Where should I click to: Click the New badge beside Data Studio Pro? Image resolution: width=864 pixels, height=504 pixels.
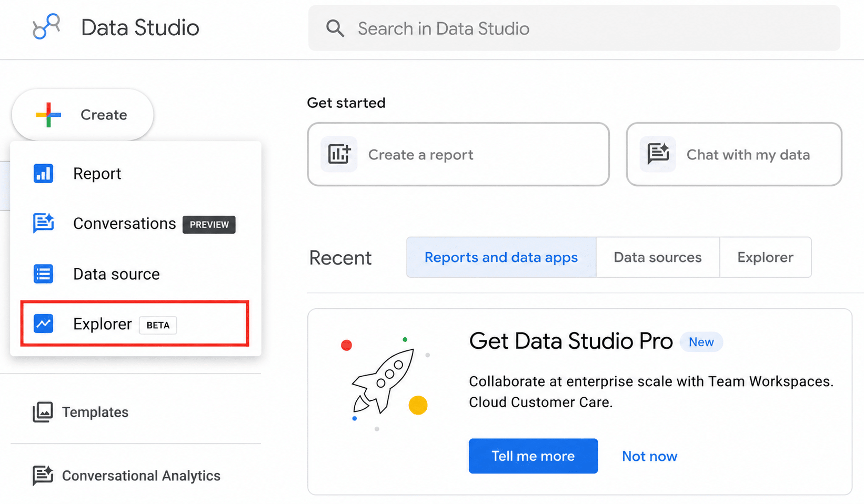[701, 342]
